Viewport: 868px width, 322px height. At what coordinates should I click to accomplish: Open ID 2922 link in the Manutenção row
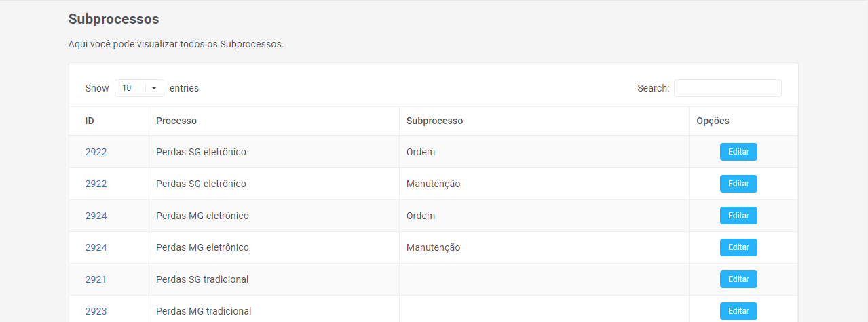coord(96,184)
